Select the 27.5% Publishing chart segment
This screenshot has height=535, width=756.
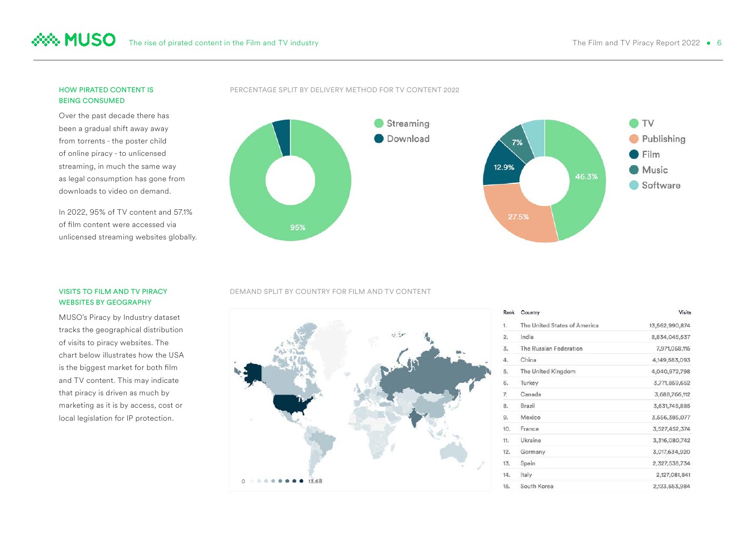pyautogui.click(x=518, y=217)
